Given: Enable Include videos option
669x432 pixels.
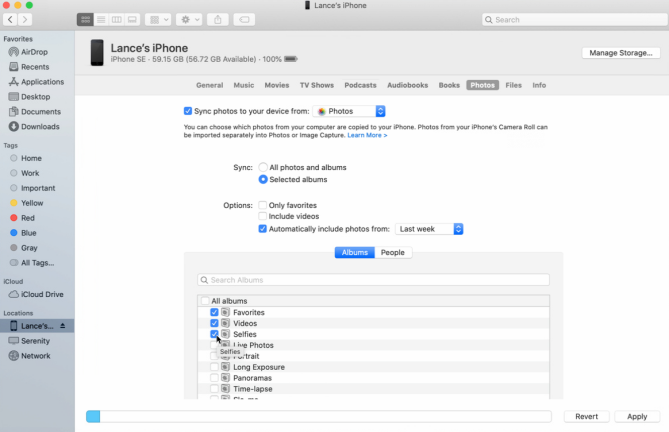Looking at the screenshot, I should (262, 216).
